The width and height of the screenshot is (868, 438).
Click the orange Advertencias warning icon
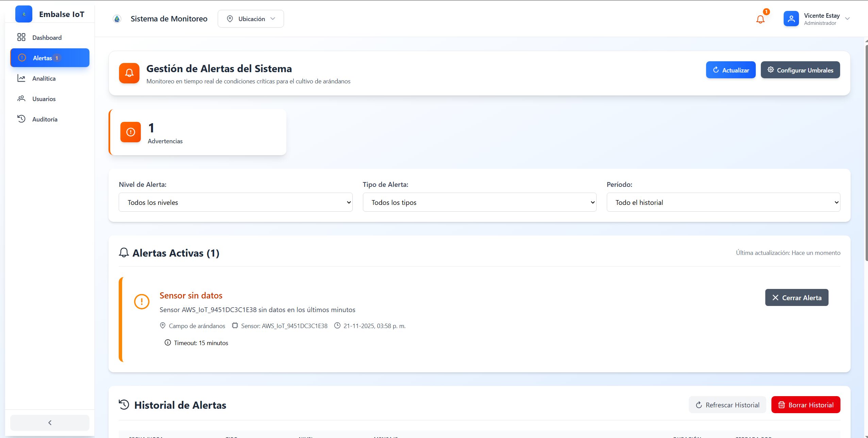tap(131, 132)
